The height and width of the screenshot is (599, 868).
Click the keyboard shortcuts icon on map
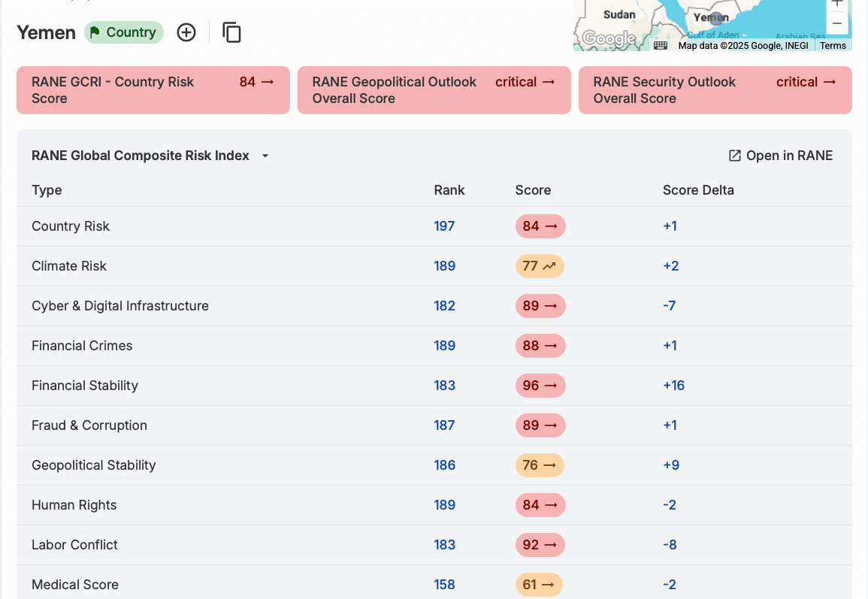[661, 45]
